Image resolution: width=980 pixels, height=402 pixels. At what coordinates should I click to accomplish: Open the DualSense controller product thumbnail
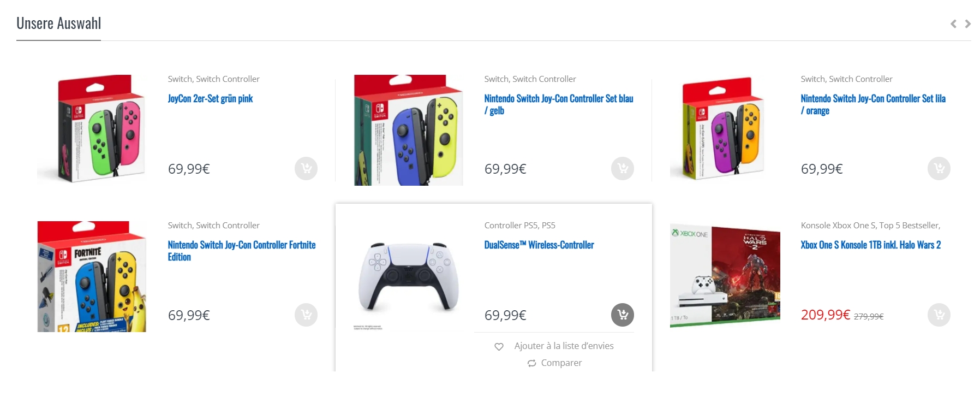[409, 277]
